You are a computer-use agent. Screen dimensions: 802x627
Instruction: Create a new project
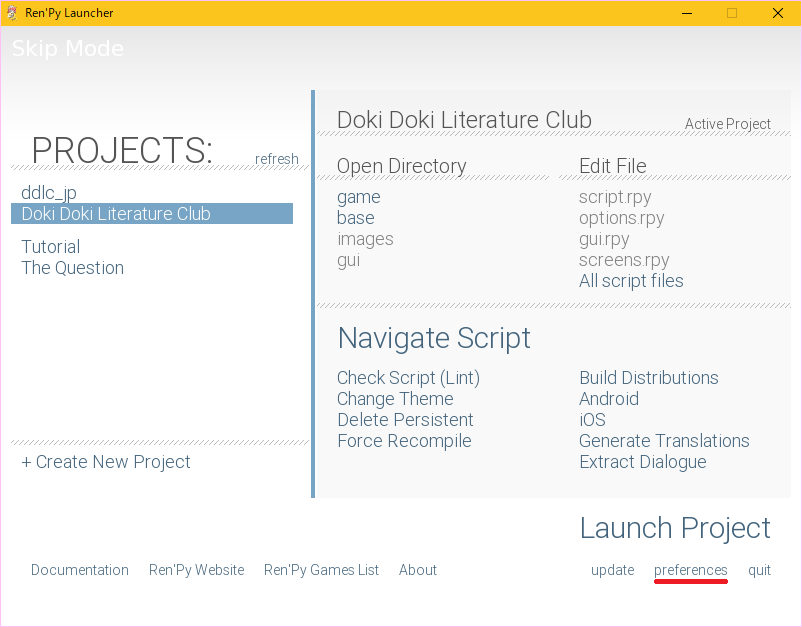(x=106, y=462)
